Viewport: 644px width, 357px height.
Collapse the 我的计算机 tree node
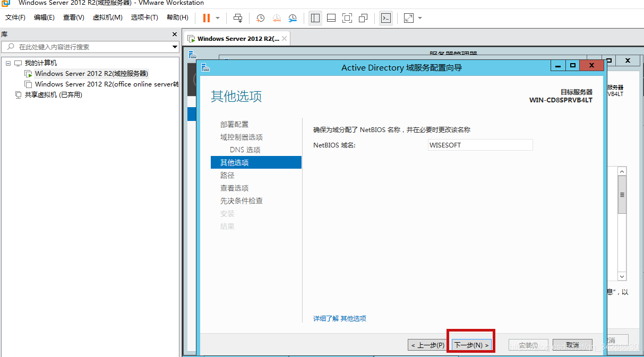tap(8, 63)
